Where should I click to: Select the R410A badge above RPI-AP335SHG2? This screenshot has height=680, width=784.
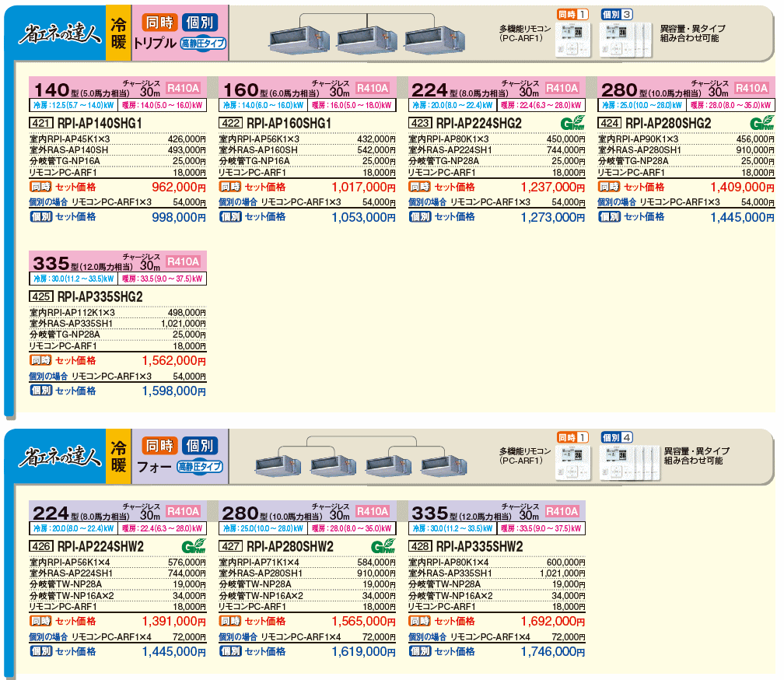click(x=183, y=261)
